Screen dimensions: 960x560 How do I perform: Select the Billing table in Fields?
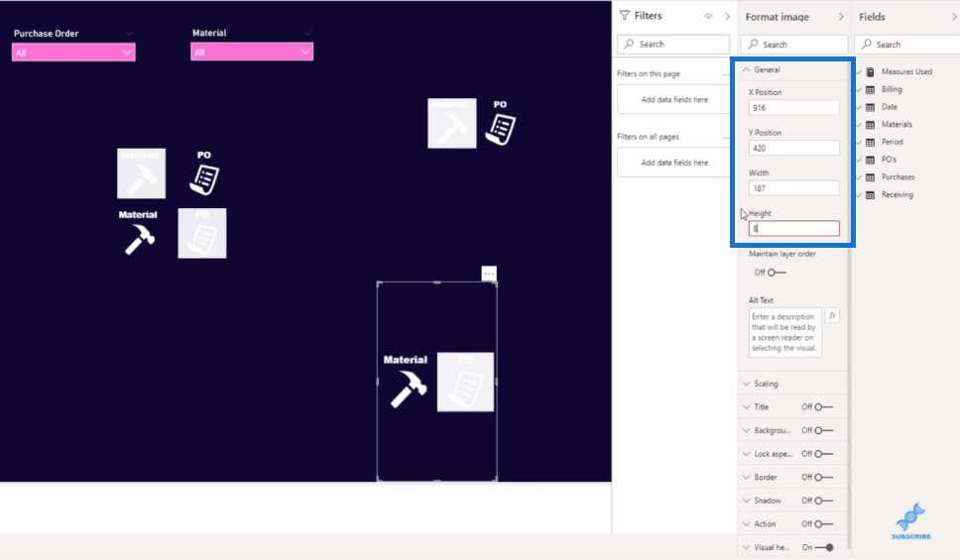(892, 89)
